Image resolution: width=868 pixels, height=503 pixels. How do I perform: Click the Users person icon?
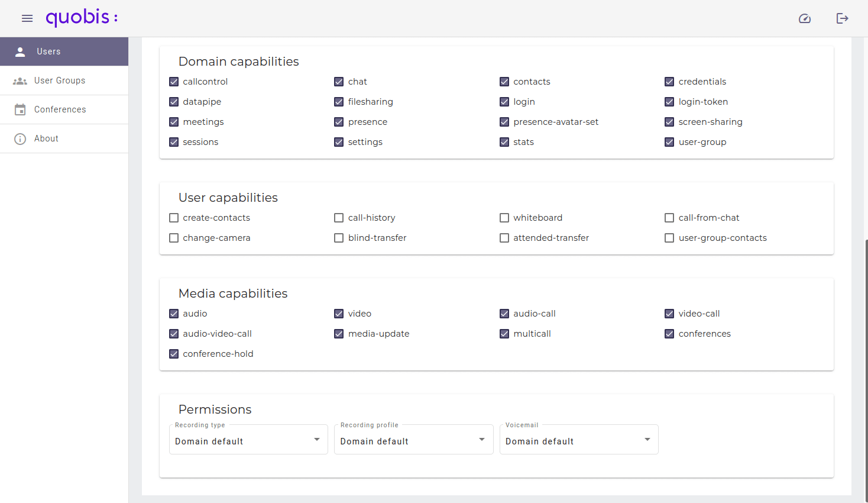pos(20,51)
